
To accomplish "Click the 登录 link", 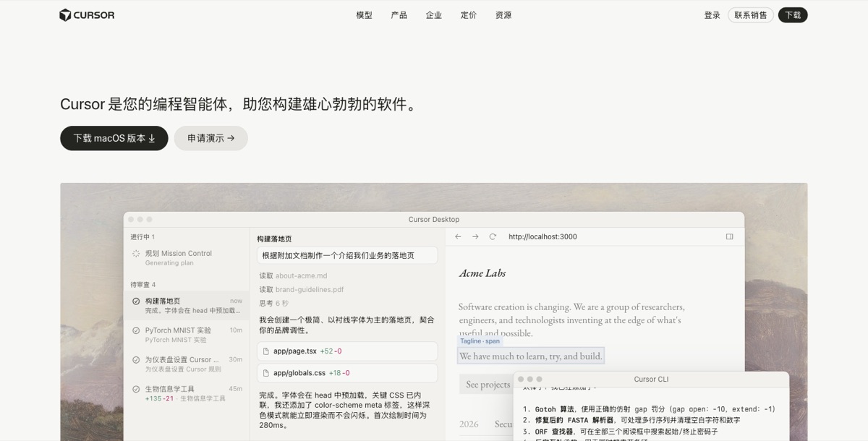I will coord(712,15).
